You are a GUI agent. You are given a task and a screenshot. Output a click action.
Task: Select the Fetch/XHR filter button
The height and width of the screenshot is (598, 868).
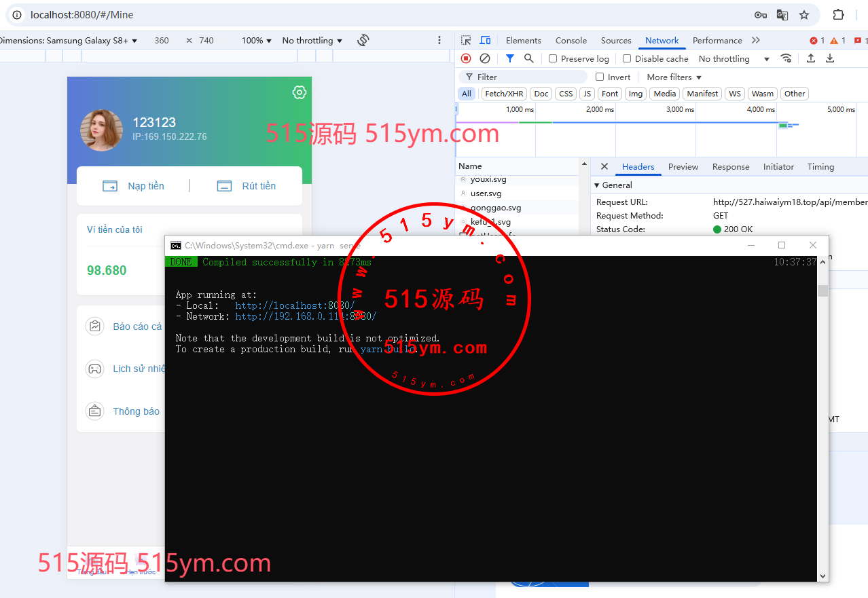pyautogui.click(x=504, y=94)
